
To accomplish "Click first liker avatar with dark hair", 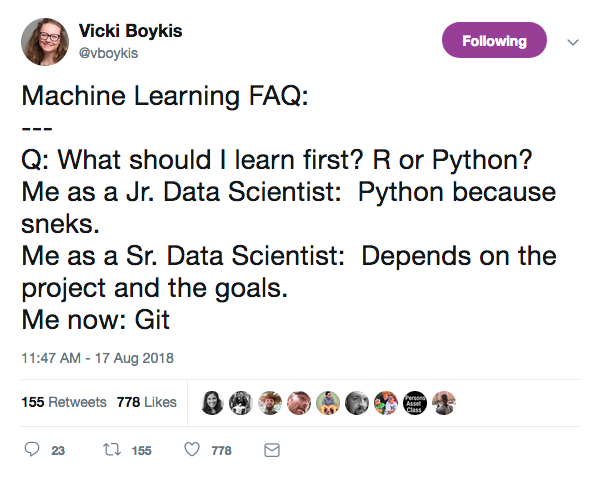I will pyautogui.click(x=212, y=403).
